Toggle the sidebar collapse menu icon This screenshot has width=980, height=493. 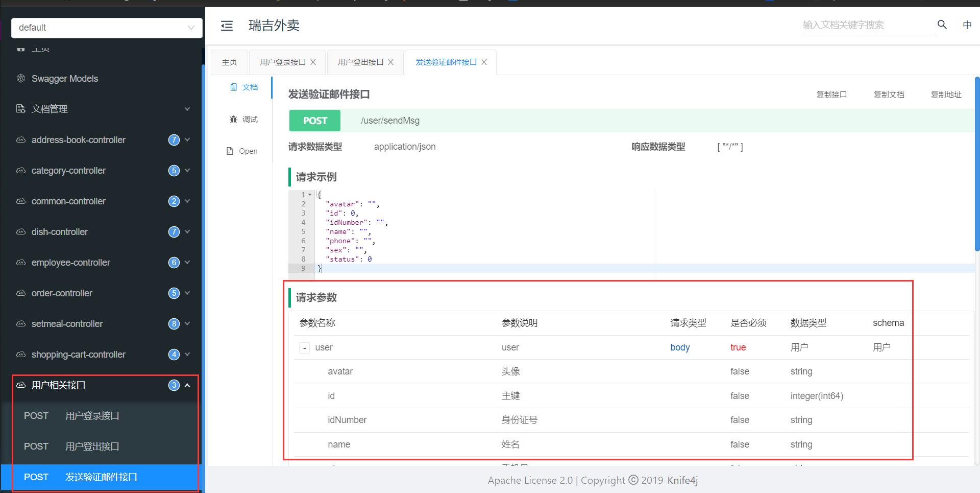pos(227,26)
